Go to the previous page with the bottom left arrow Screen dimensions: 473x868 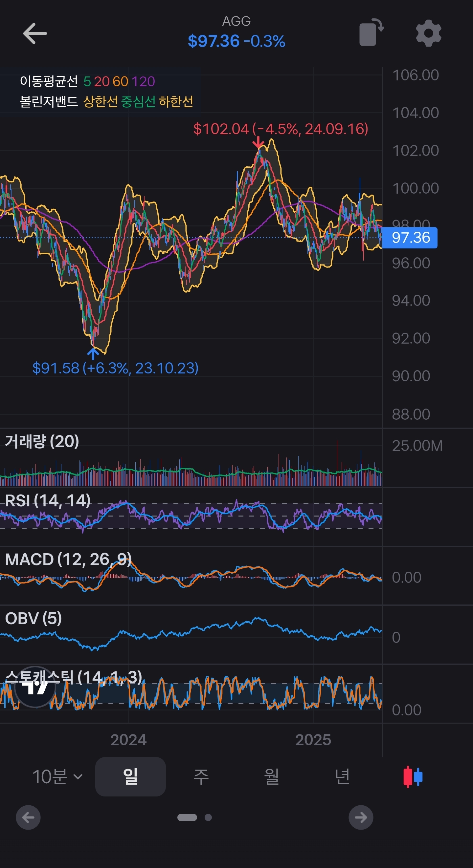click(x=28, y=817)
